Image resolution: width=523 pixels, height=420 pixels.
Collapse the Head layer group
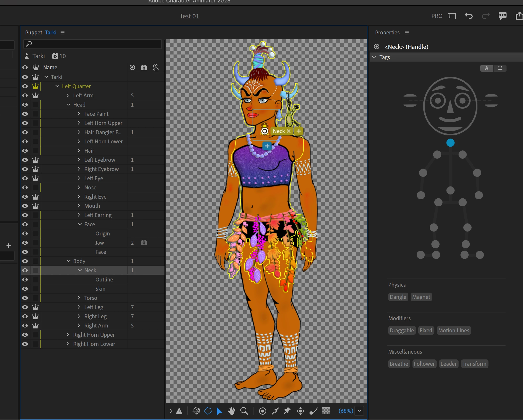coord(69,104)
